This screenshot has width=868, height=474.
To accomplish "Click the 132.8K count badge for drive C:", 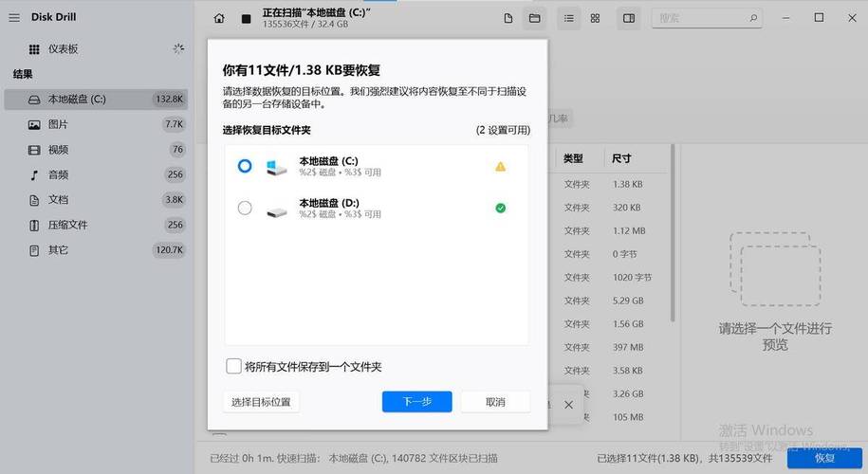I will coord(169,99).
